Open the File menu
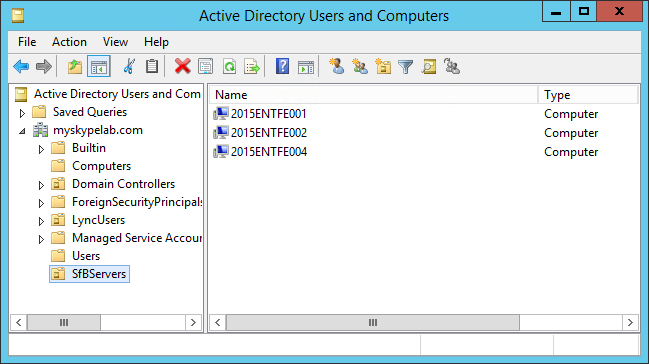The image size is (649, 364). (x=27, y=42)
